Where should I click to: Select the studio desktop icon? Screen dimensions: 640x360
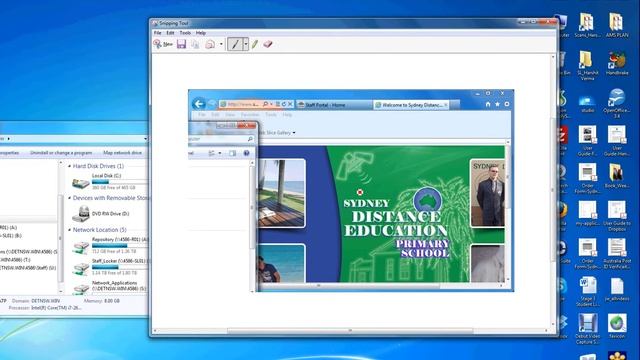pyautogui.click(x=587, y=103)
